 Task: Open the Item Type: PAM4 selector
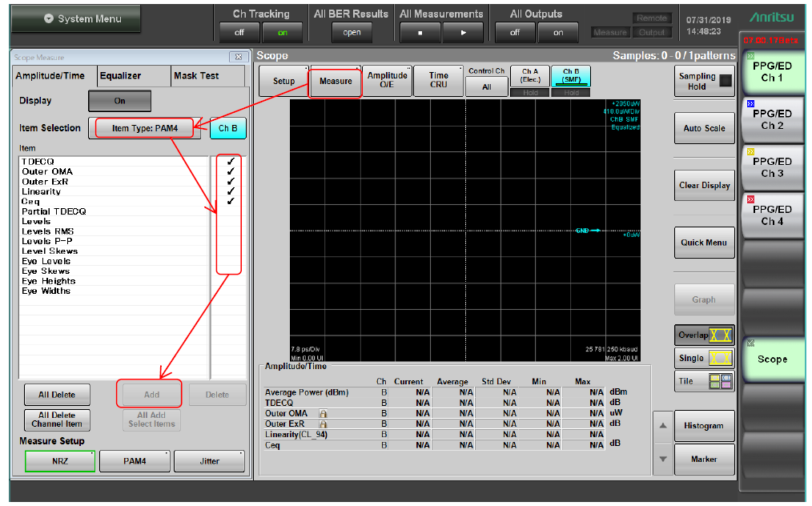click(145, 128)
